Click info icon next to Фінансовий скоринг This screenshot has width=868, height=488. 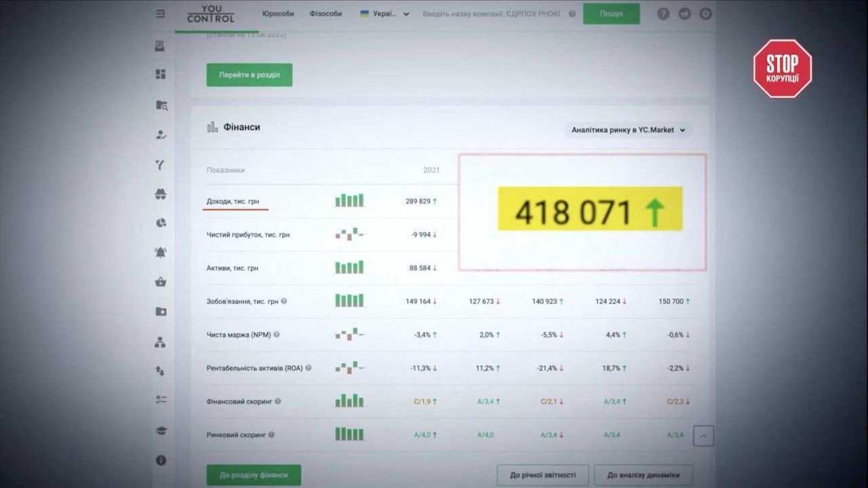pos(278,401)
